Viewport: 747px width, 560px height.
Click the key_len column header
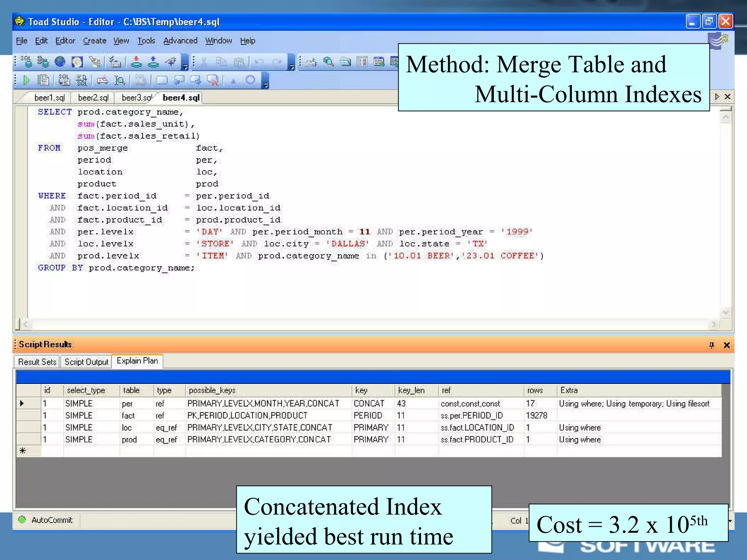click(x=417, y=390)
